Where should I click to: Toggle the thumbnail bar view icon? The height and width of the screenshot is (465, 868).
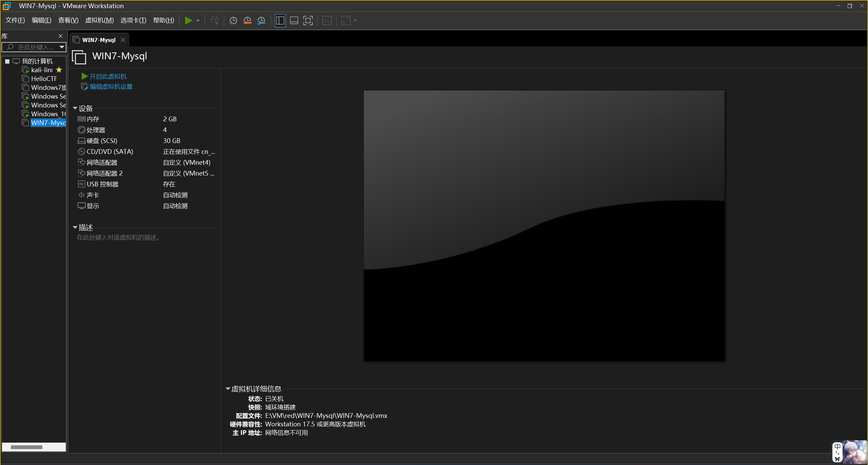click(x=294, y=21)
